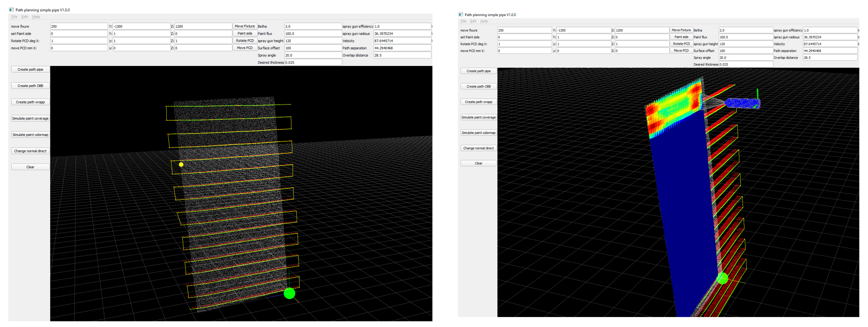
Task: Click the app icon in right window's title bar
Action: coord(461,14)
